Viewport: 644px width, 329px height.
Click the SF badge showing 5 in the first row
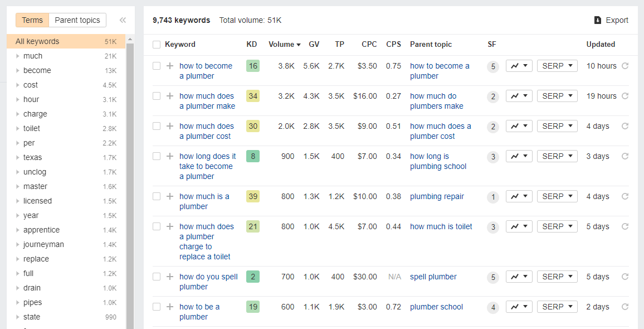pos(493,66)
